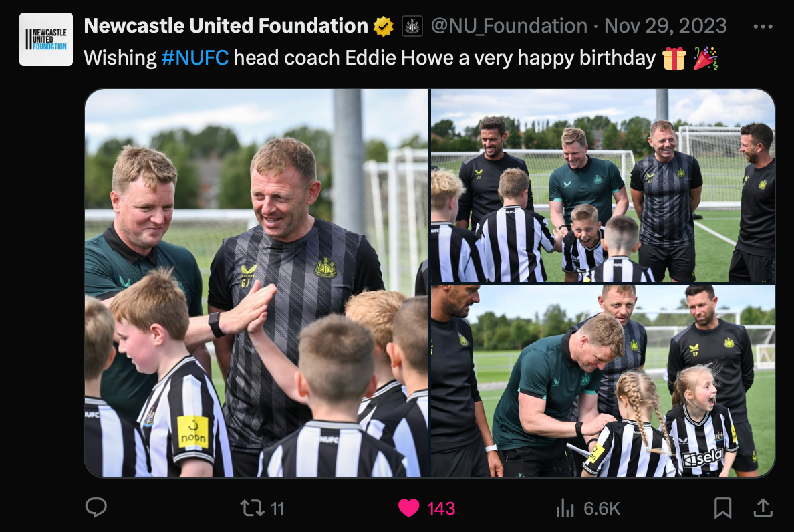Open the share upload icon
794x532 pixels.
pyautogui.click(x=763, y=508)
